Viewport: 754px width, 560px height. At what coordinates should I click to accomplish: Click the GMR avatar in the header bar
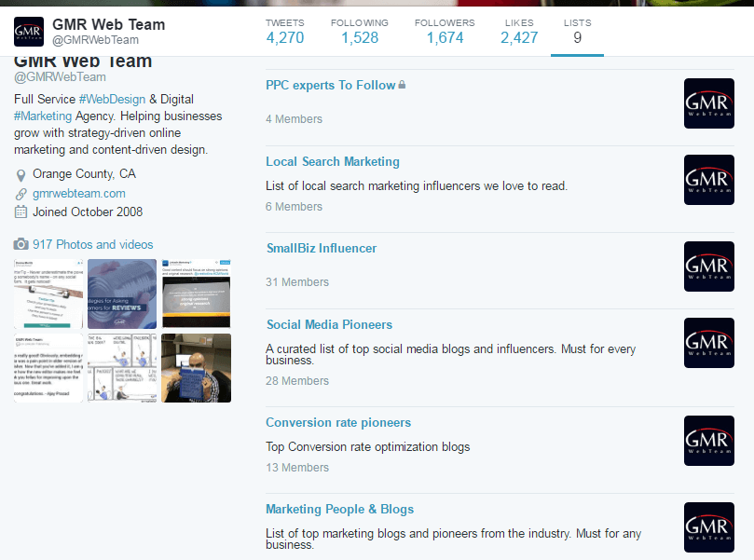[29, 32]
